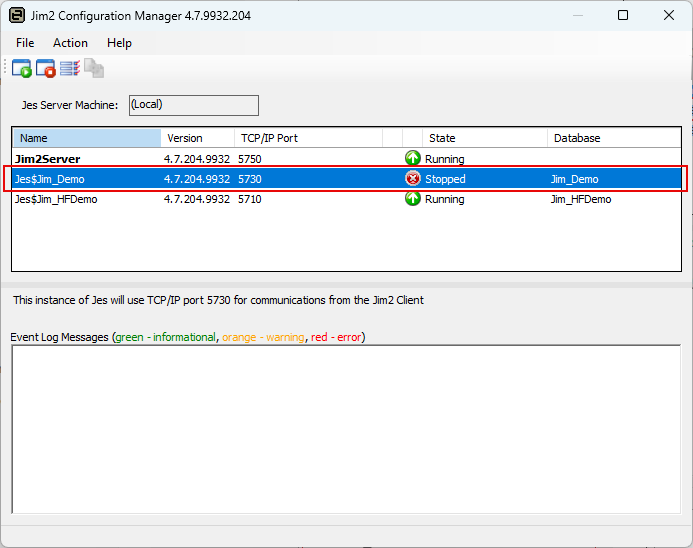The width and height of the screenshot is (693, 548).
Task: Click the Stop Jes instance toolbar icon
Action: 46,68
